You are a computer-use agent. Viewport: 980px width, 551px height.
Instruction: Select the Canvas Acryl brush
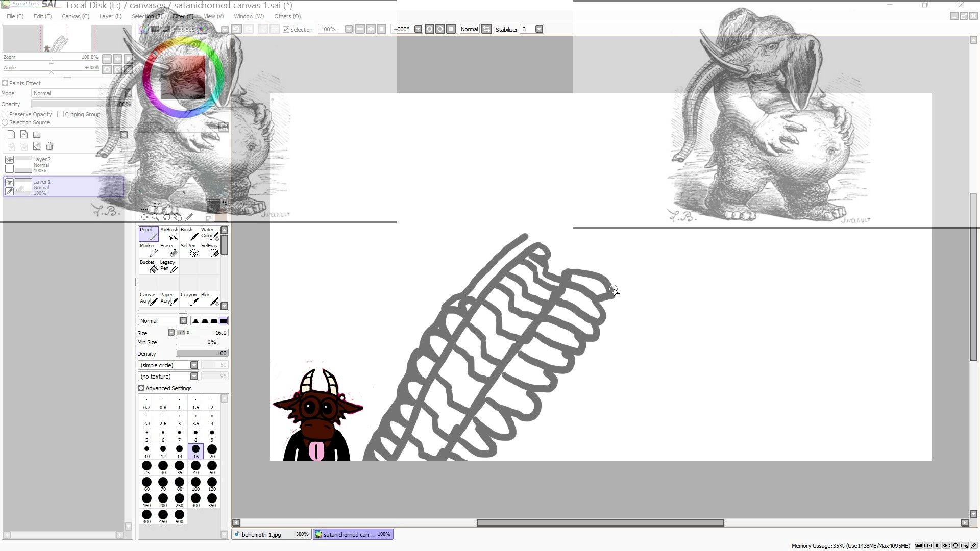149,298
